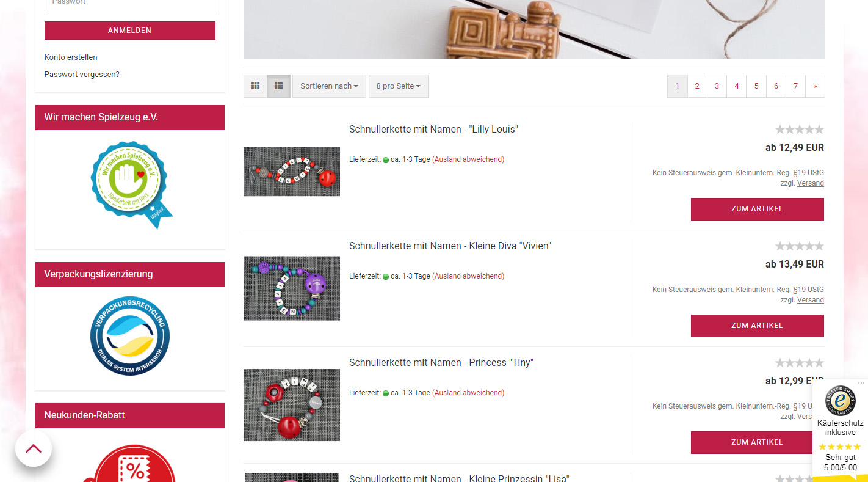Go to page 7 of results
Screen dimensions: 868x482
pyautogui.click(x=795, y=86)
